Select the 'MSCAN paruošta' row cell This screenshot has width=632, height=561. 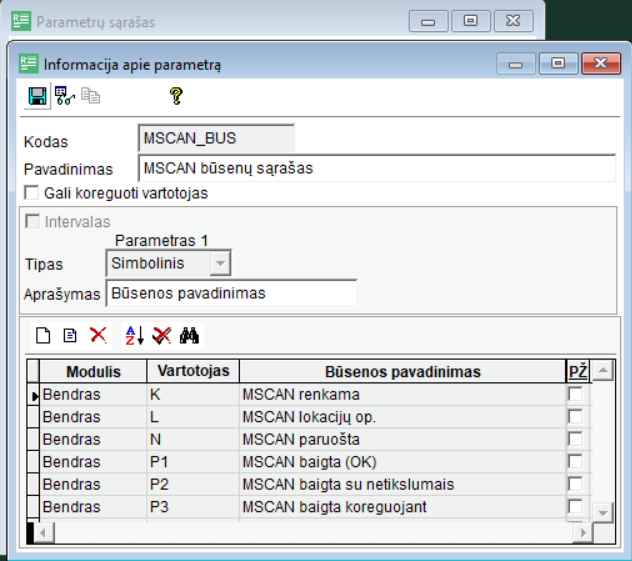[x=402, y=440]
